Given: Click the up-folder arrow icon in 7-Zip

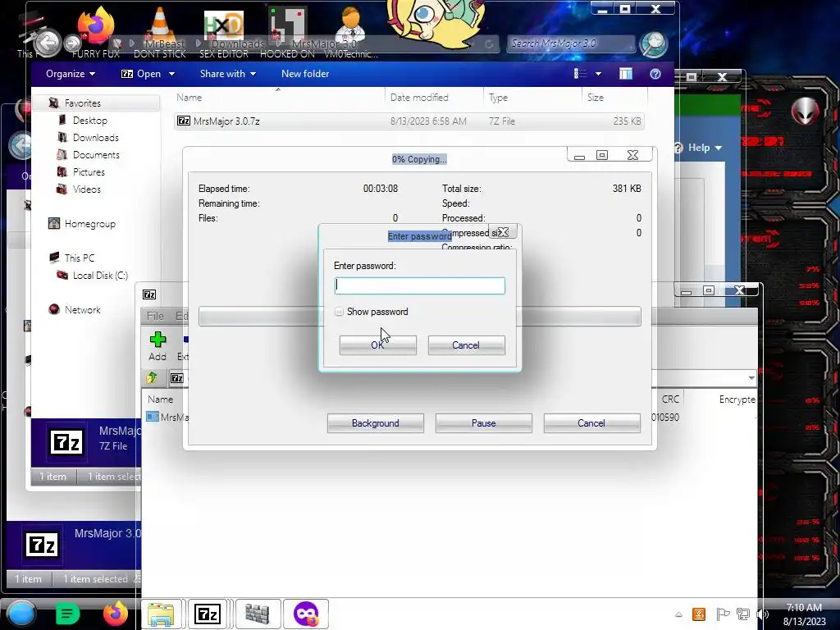Looking at the screenshot, I should coord(152,378).
